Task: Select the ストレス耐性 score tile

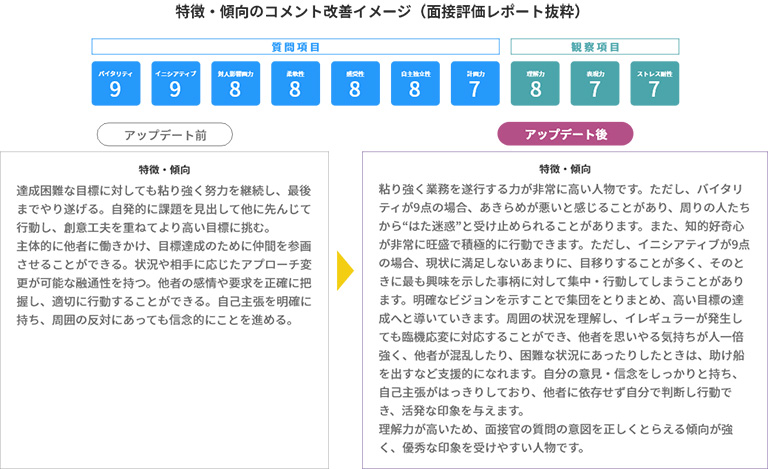Action: coord(654,85)
